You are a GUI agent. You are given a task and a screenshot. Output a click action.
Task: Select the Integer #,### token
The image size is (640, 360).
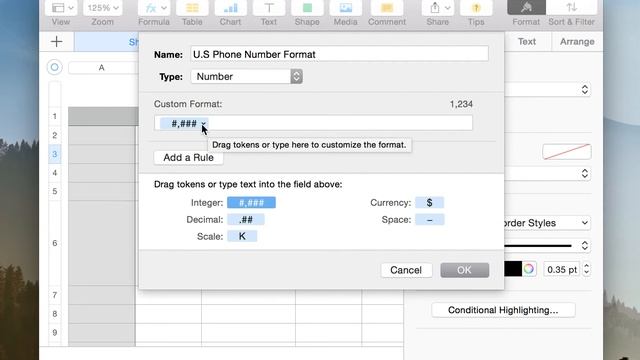click(x=251, y=203)
